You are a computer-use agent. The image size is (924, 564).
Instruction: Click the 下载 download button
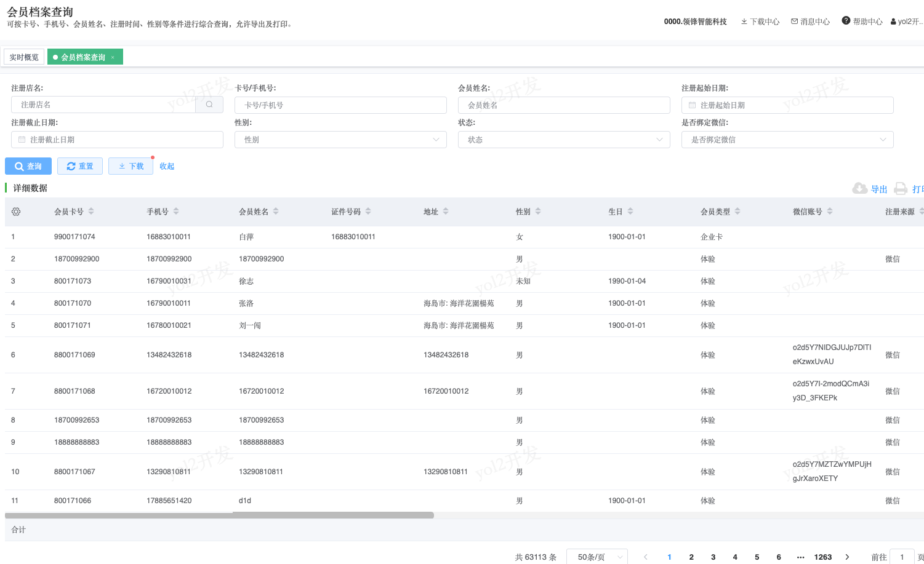point(131,166)
